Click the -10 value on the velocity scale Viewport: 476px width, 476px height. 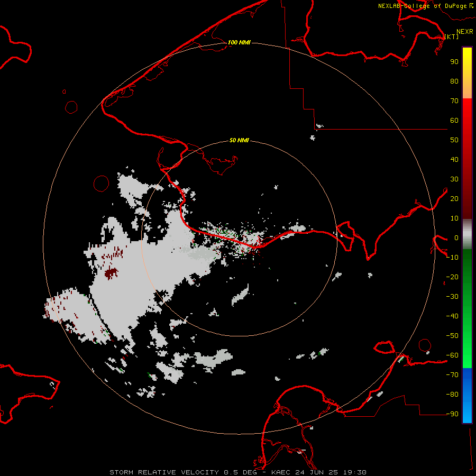pos(452,258)
